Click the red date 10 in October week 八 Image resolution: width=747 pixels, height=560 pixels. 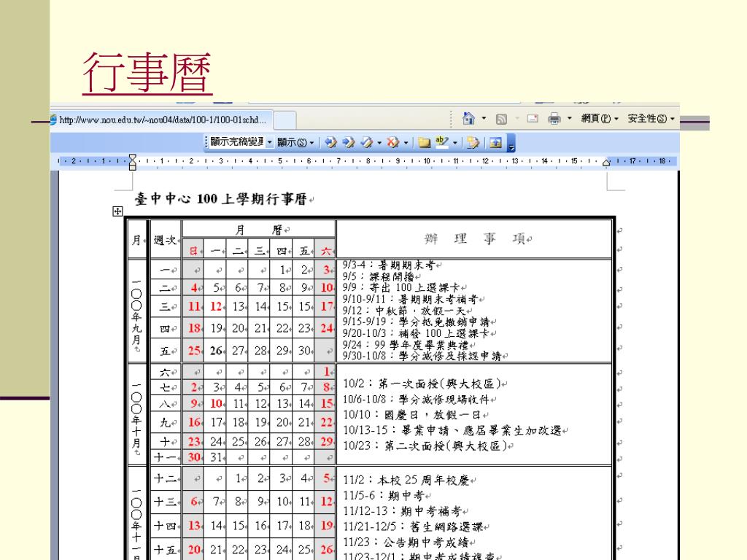[216, 403]
